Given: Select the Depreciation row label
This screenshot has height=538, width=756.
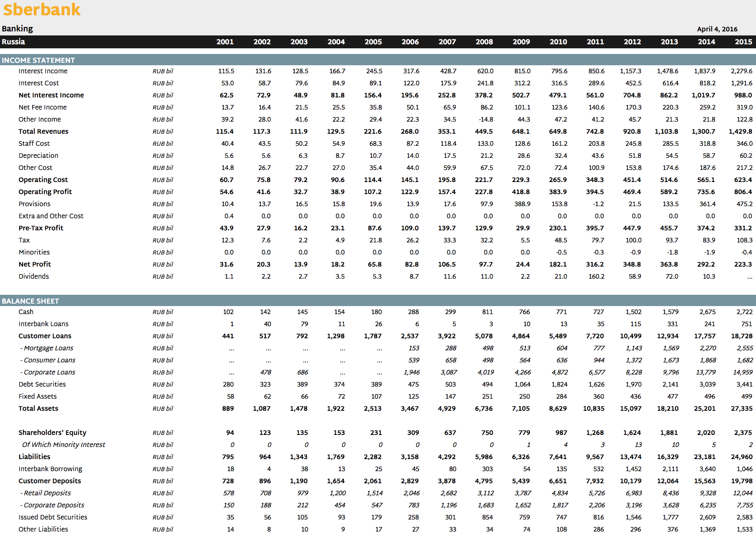Looking at the screenshot, I should [38, 156].
